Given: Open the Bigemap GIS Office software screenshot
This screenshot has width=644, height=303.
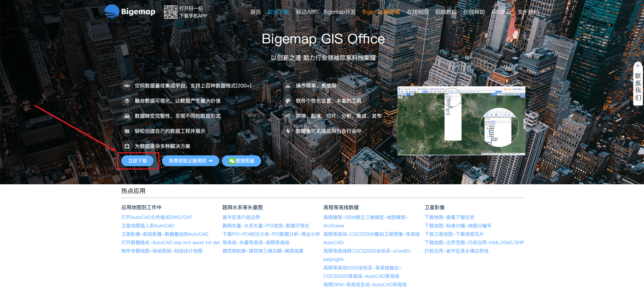Looking at the screenshot, I should tap(461, 121).
